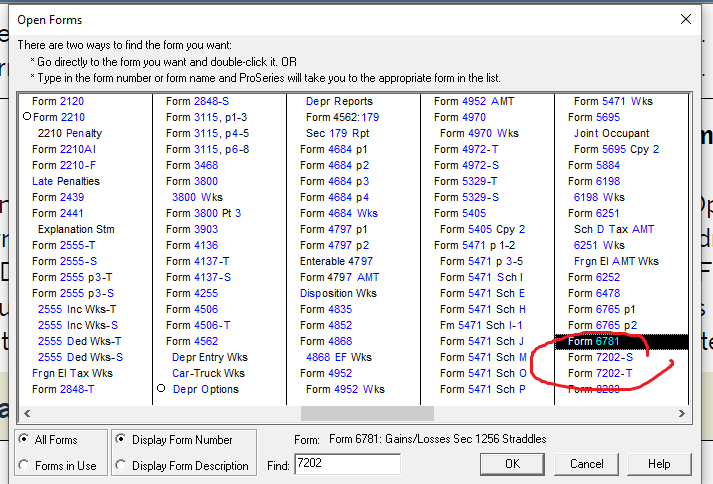
Task: Pick Form 2210 from first column
Action: 58,117
